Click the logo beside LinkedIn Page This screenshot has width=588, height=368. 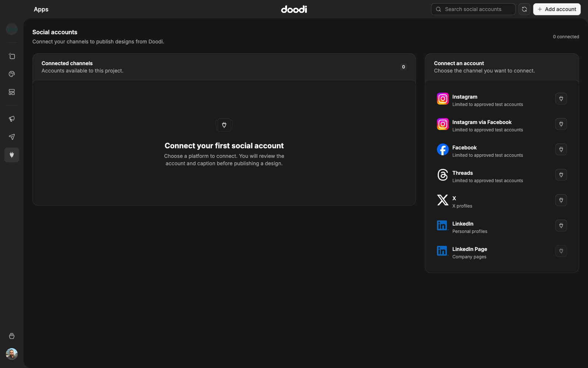pyautogui.click(x=443, y=251)
